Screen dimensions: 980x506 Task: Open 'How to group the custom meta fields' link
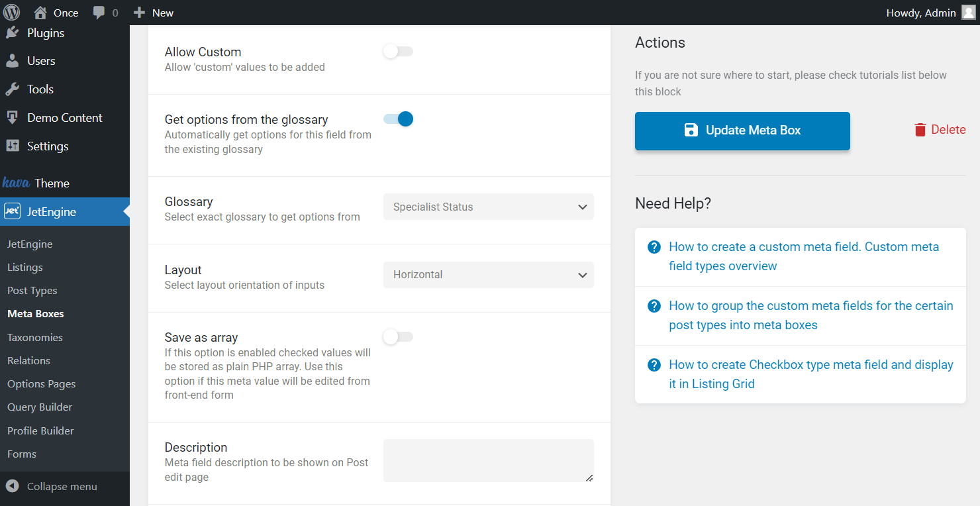[x=811, y=315]
